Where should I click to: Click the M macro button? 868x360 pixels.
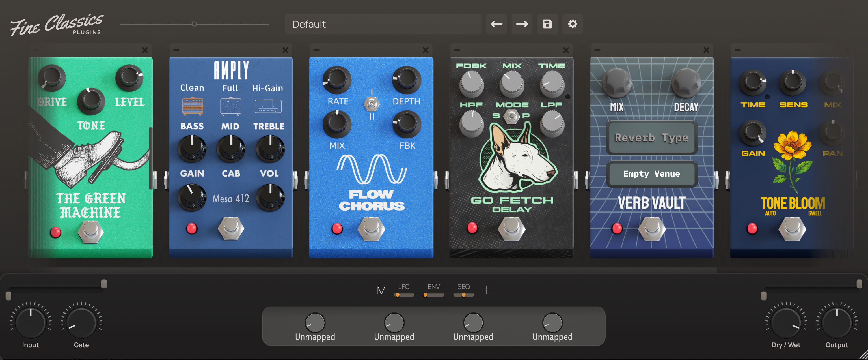[x=381, y=290]
